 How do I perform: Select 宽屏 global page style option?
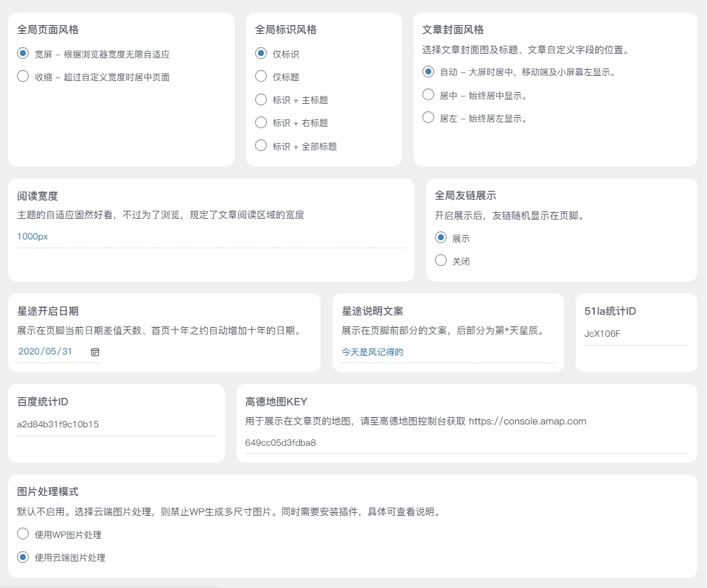[23, 54]
